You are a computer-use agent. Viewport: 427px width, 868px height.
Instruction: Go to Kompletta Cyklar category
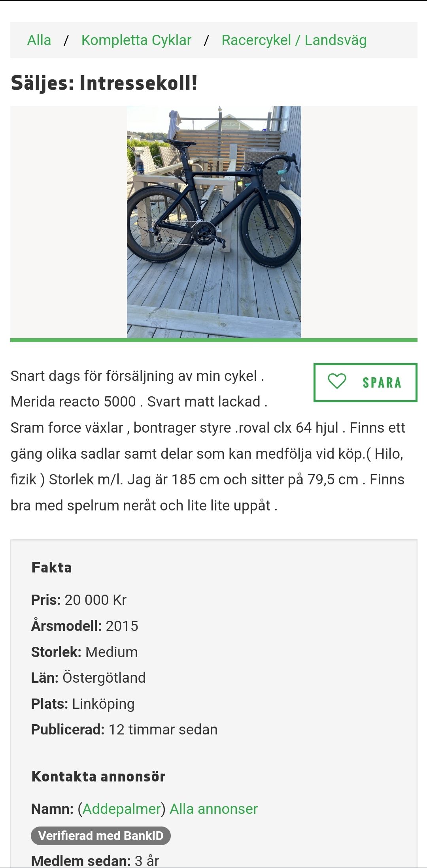click(136, 40)
